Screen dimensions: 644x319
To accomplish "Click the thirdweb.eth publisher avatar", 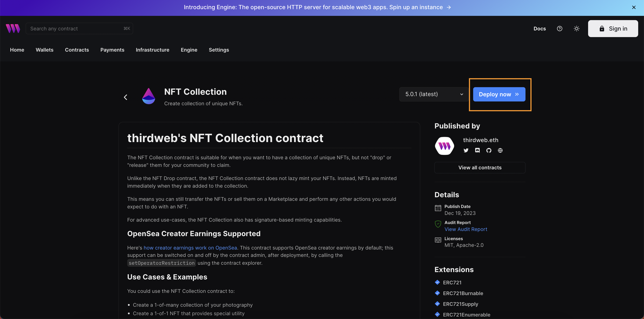I will pyautogui.click(x=445, y=146).
